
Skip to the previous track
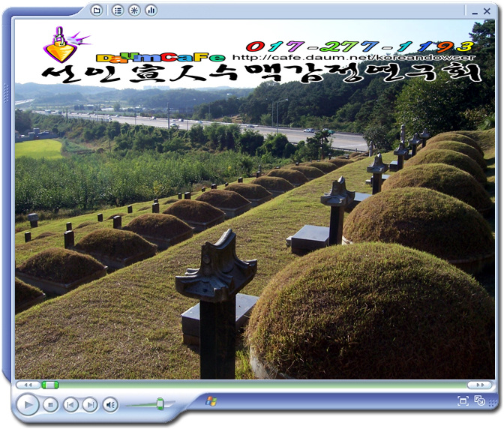click(70, 404)
